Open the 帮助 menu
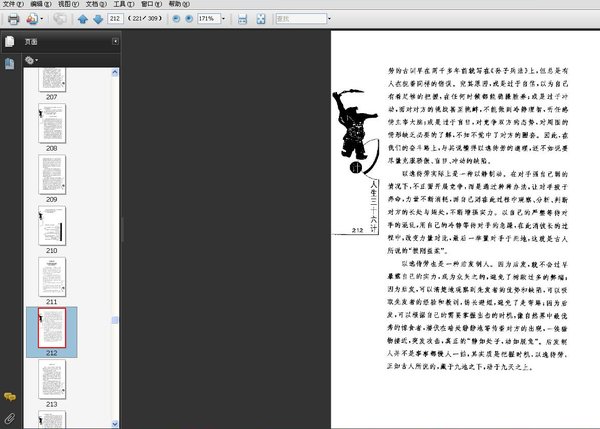 (179, 4)
